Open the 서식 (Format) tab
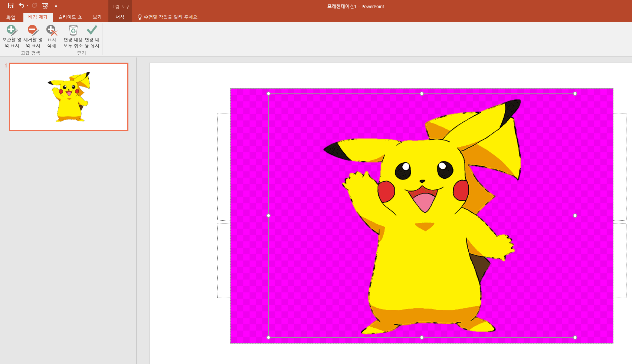 (120, 17)
